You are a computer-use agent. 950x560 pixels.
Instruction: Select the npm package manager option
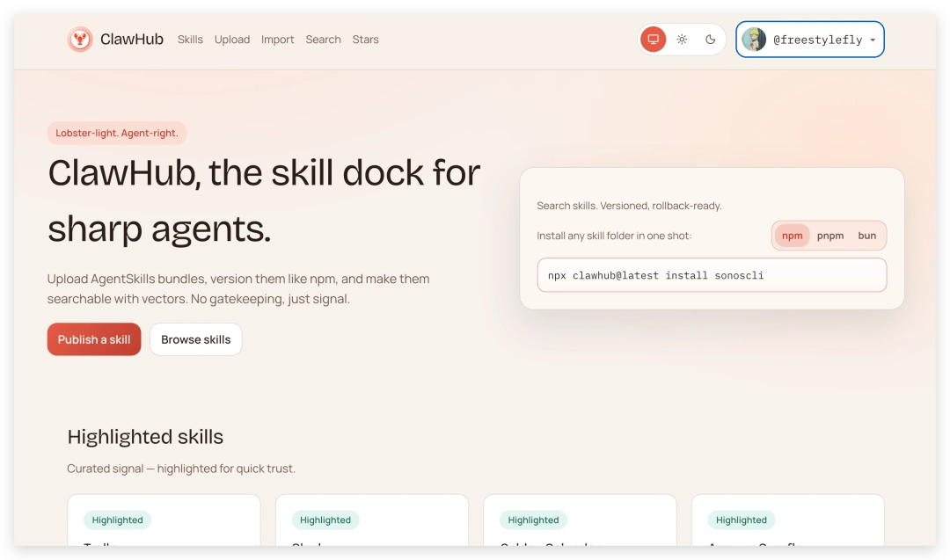(791, 236)
